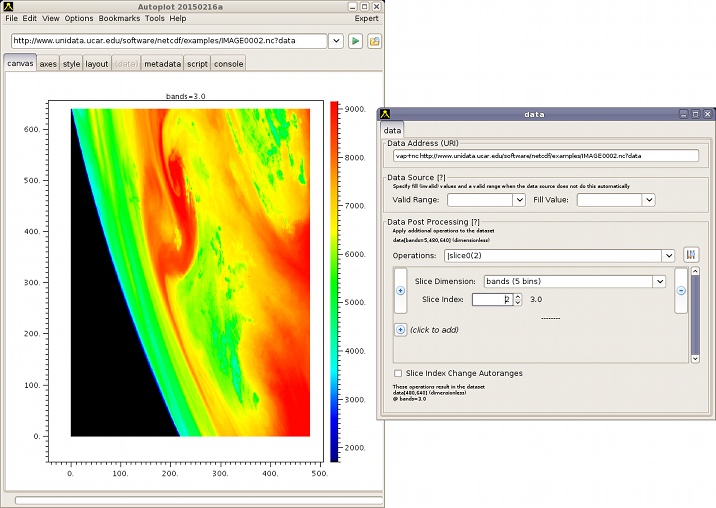Open the file browse folder icon
Screen dimensions: 716x508
[x=374, y=41]
